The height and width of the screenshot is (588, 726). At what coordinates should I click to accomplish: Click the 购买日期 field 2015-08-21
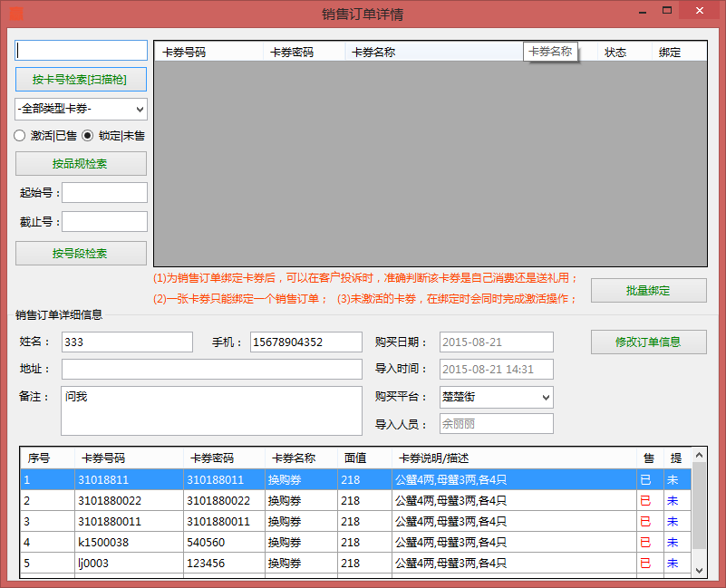pos(497,342)
